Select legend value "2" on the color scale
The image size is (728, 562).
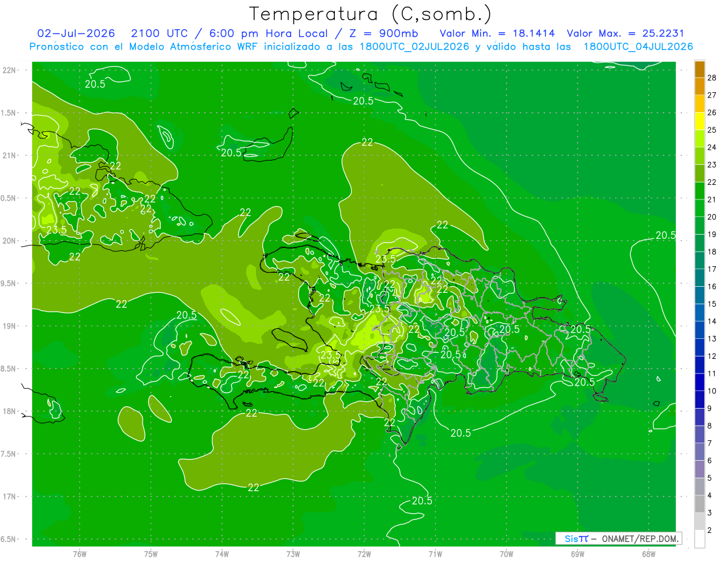710,530
